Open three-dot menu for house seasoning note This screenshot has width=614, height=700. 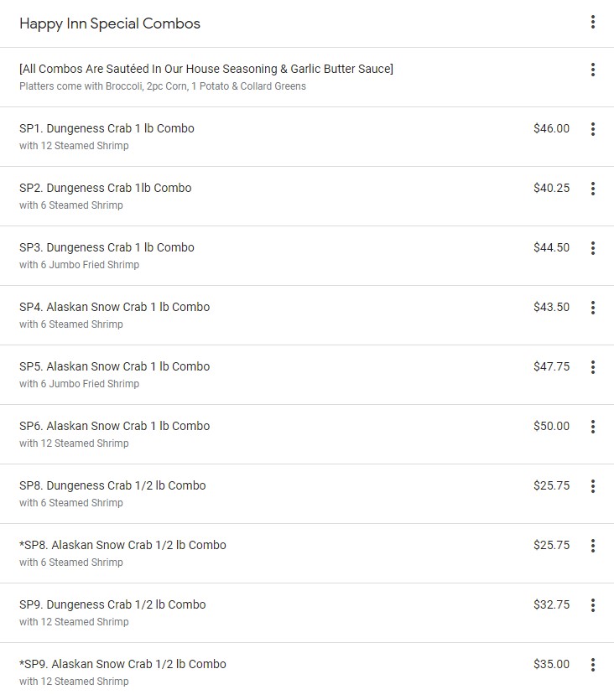tap(593, 70)
